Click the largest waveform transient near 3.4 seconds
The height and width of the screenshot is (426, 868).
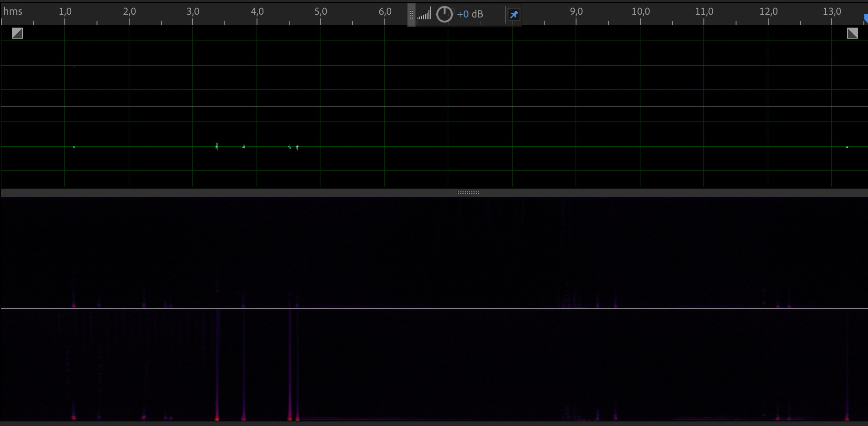tap(217, 146)
